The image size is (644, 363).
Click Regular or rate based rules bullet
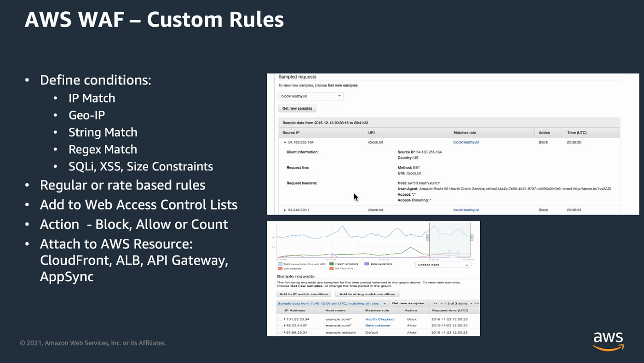[x=122, y=185]
